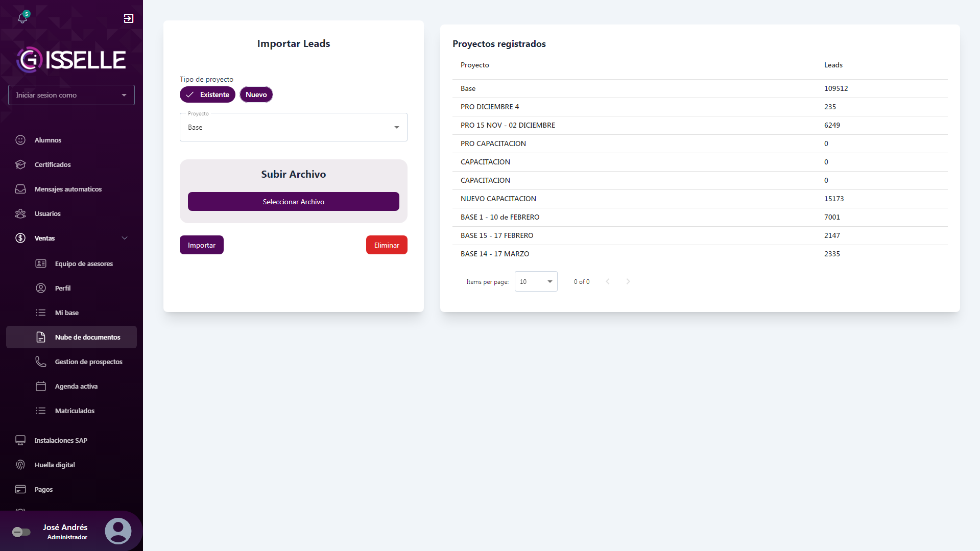Open the Iniciar sesion como dropdown
980x551 pixels.
(71, 95)
